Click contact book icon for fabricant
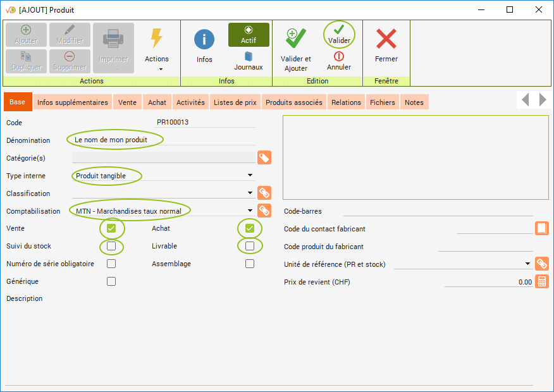This screenshot has width=554, height=392. [x=542, y=228]
